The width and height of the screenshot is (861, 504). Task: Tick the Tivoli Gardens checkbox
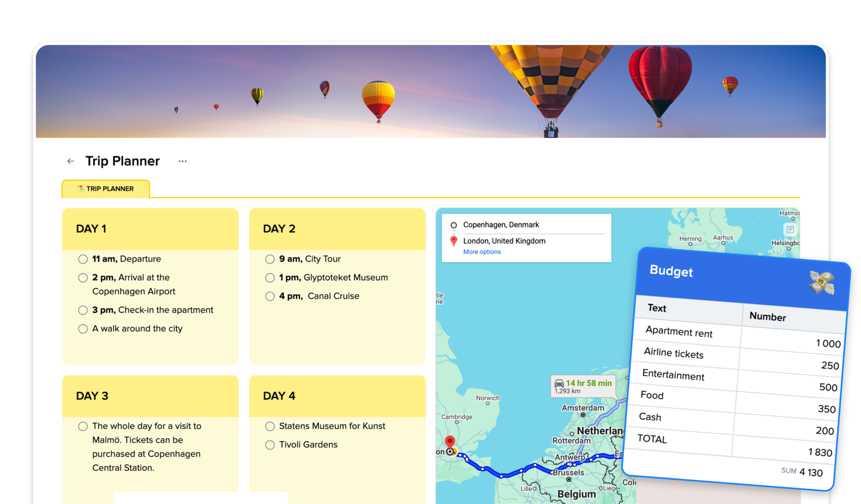coord(270,445)
